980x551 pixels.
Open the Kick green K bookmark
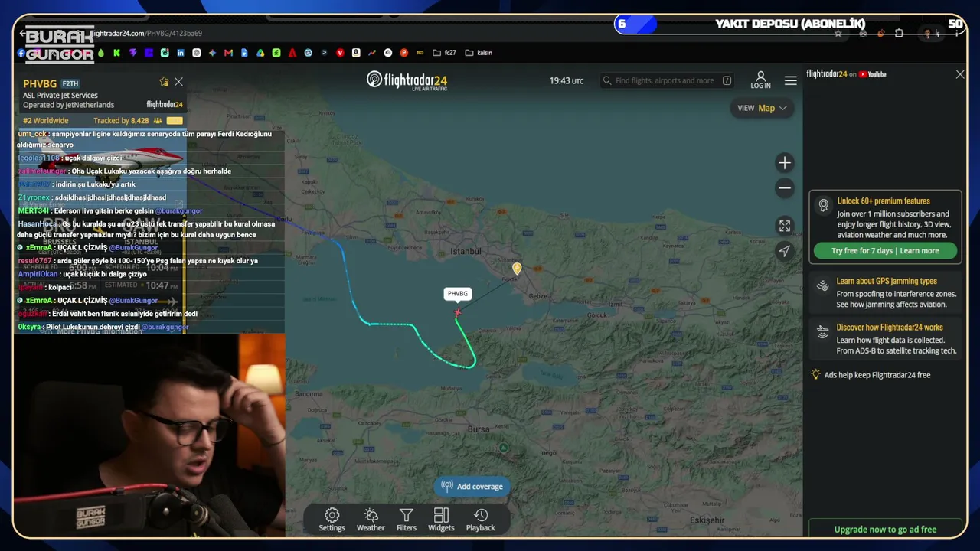pos(116,53)
